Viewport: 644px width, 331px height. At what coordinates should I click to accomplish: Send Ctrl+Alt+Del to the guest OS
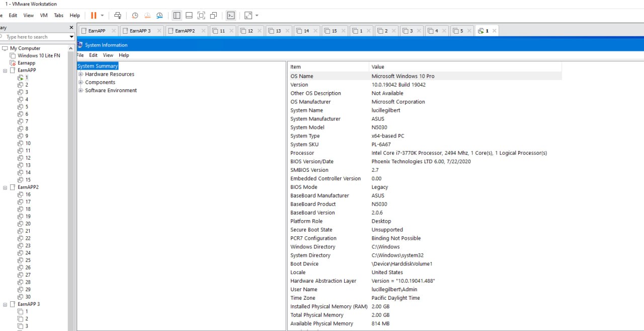point(118,15)
